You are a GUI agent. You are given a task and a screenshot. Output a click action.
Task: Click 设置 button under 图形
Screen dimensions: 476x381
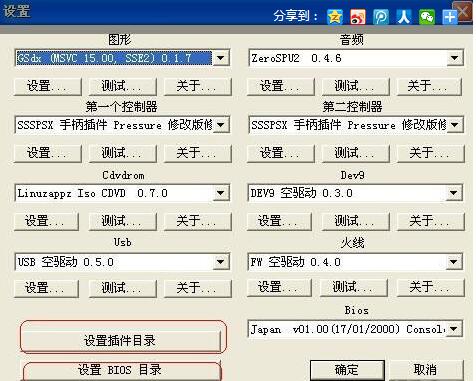click(x=48, y=86)
